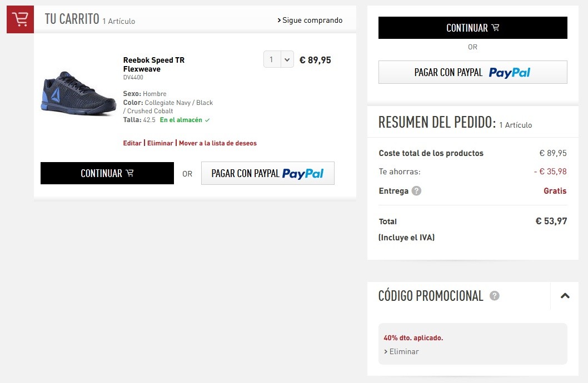Collapse the Código Promocional section chevron
Viewport: 588px width, 383px height.
(x=565, y=296)
